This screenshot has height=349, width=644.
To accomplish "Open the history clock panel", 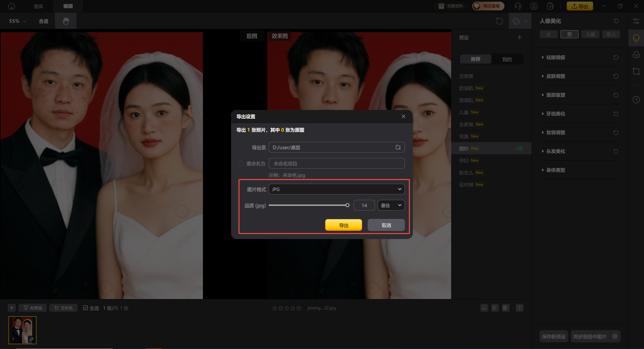I will (636, 100).
